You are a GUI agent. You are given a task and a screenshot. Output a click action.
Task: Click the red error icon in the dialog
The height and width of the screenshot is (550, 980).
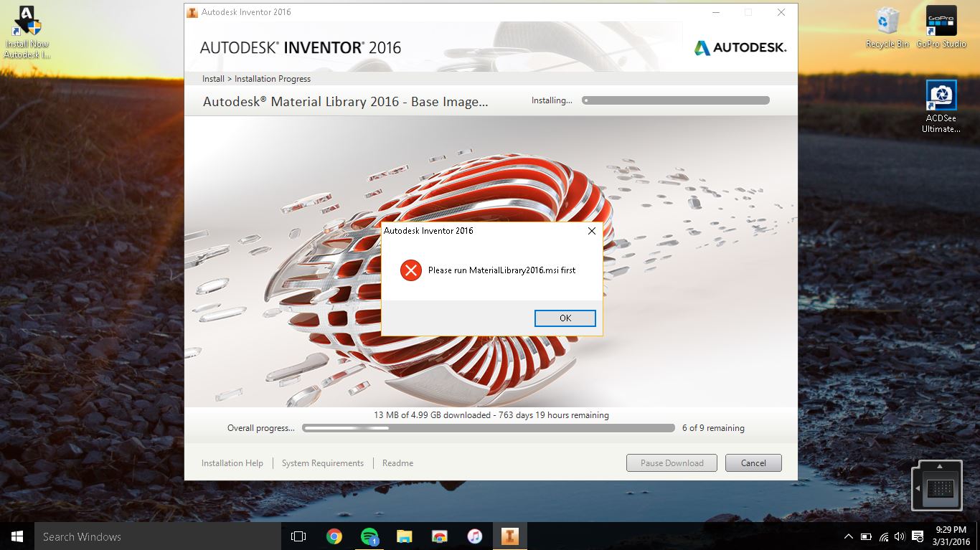pos(411,270)
